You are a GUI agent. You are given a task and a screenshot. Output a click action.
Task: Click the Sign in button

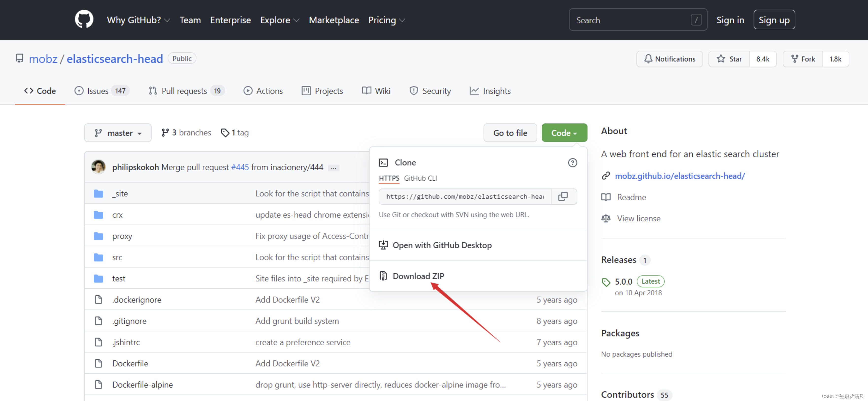(x=730, y=20)
